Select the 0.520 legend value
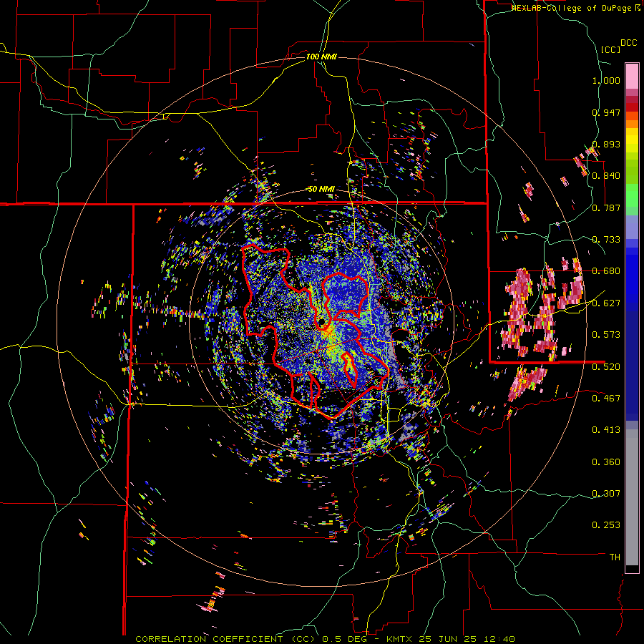 tap(606, 366)
